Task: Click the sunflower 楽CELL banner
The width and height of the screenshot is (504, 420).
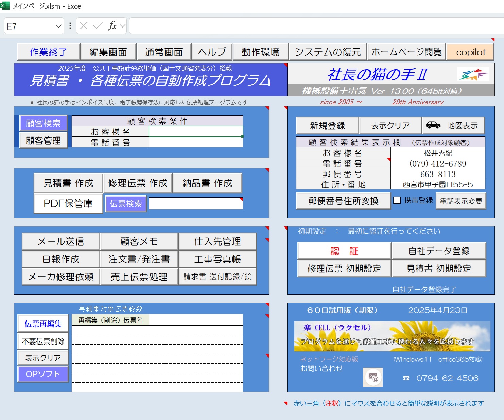Action: (392, 336)
